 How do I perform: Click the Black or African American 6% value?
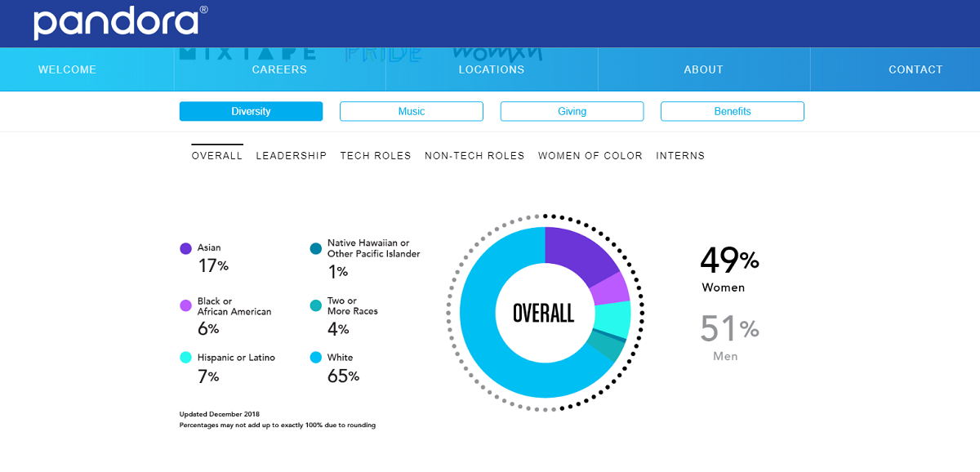point(208,328)
